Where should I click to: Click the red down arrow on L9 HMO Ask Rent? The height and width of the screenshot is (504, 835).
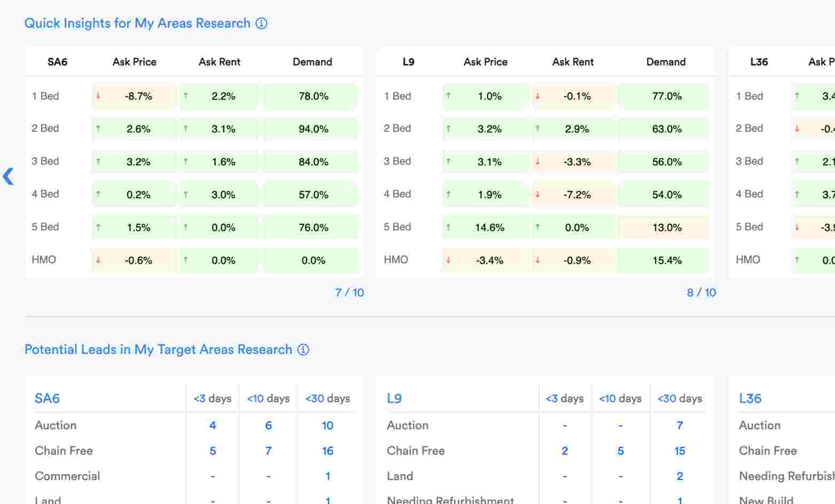pos(537,261)
